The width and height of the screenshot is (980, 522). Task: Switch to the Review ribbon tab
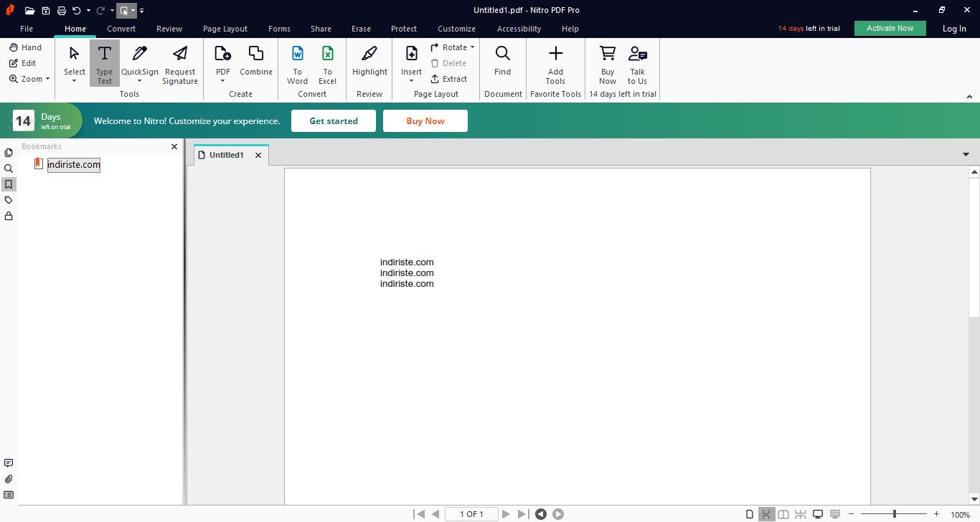pyautogui.click(x=169, y=29)
